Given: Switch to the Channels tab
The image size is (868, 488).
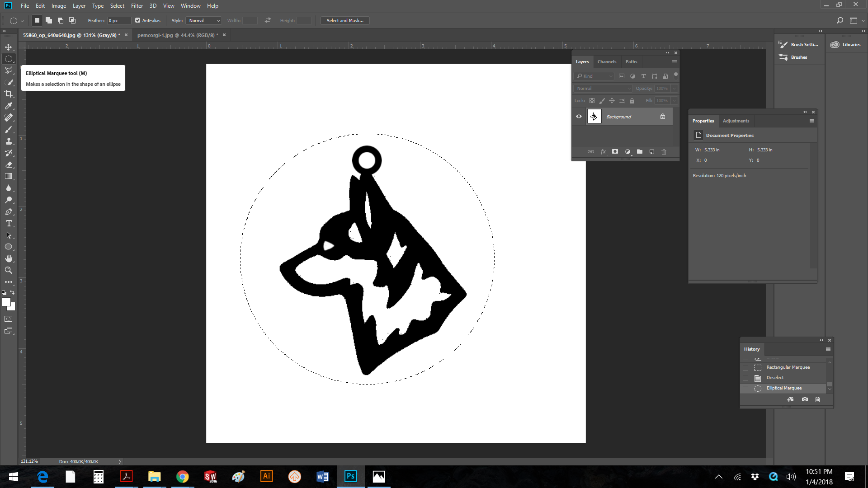Looking at the screenshot, I should 607,62.
